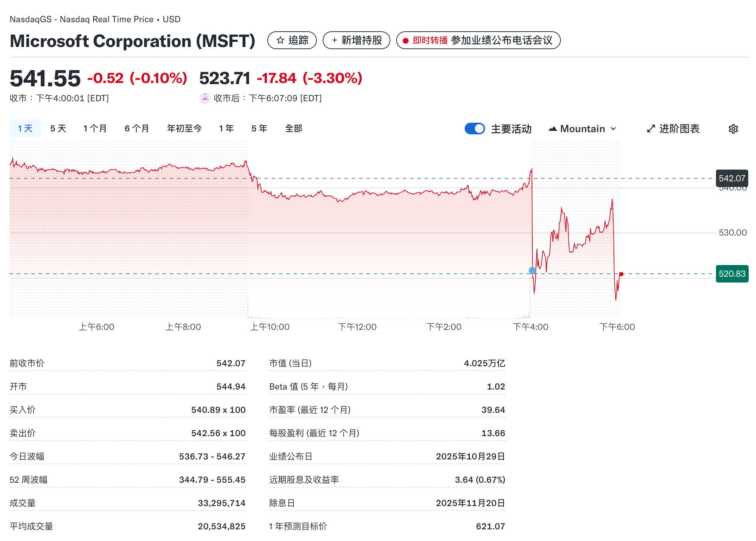Switch to the 5天 time range tab
This screenshot has height=541, width=756.
[58, 128]
